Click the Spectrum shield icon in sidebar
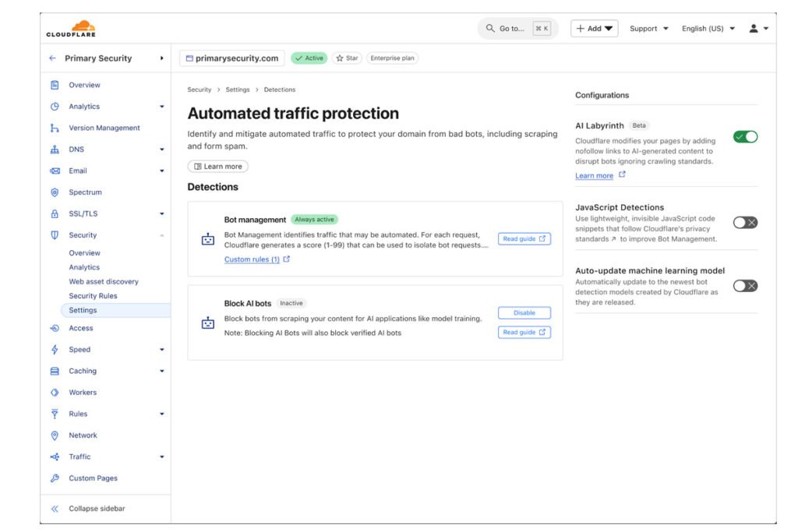This screenshot has width=798, height=532. (55, 192)
